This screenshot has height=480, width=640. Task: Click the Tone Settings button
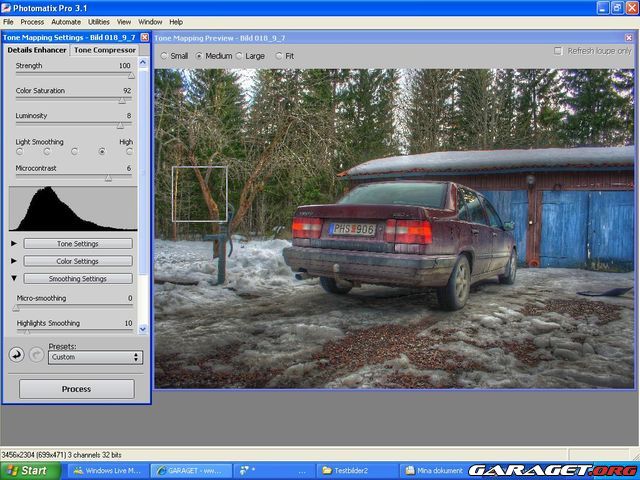click(78, 244)
